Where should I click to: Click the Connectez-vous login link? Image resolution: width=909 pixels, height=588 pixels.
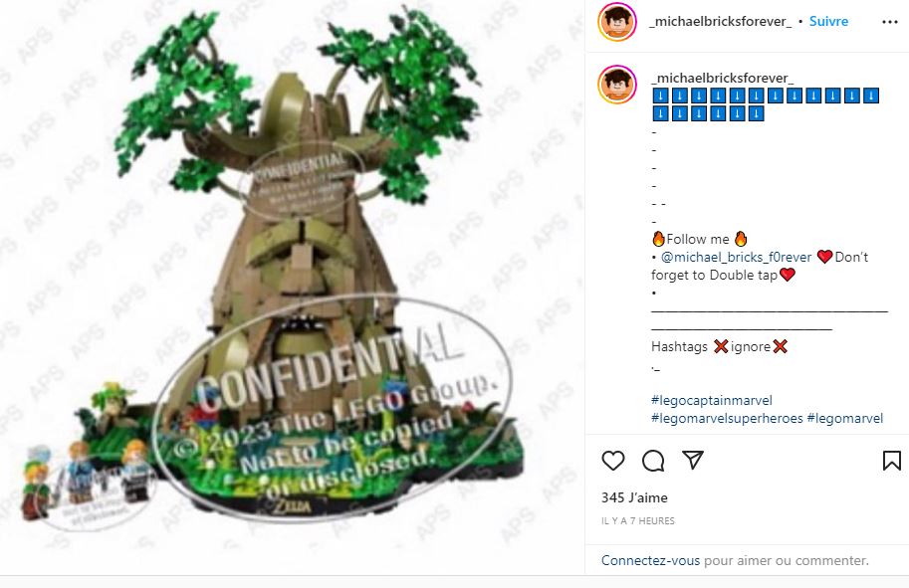(650, 560)
